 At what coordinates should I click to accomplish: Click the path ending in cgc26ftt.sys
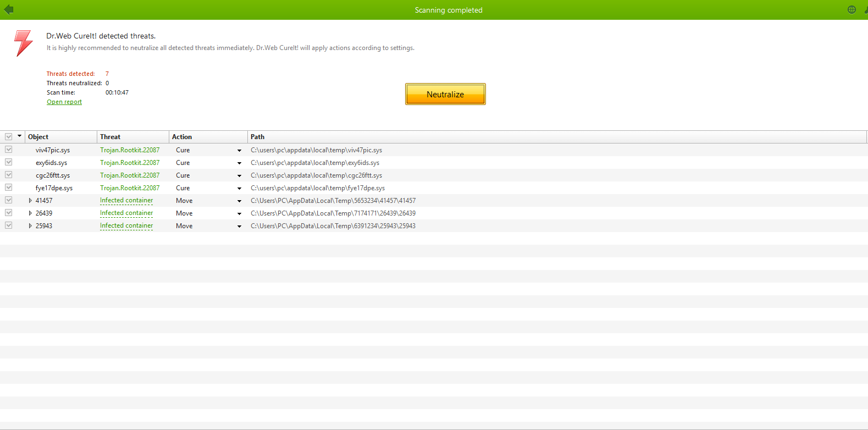pyautogui.click(x=316, y=175)
